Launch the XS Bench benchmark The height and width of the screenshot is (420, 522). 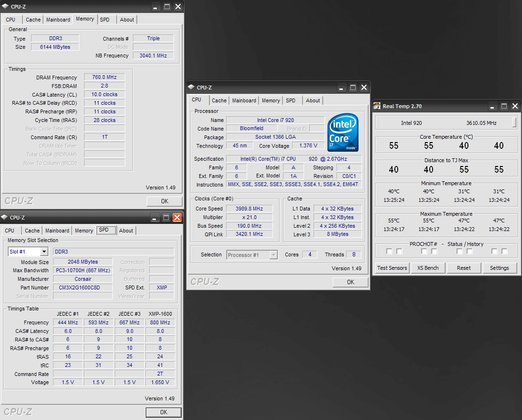(x=428, y=268)
